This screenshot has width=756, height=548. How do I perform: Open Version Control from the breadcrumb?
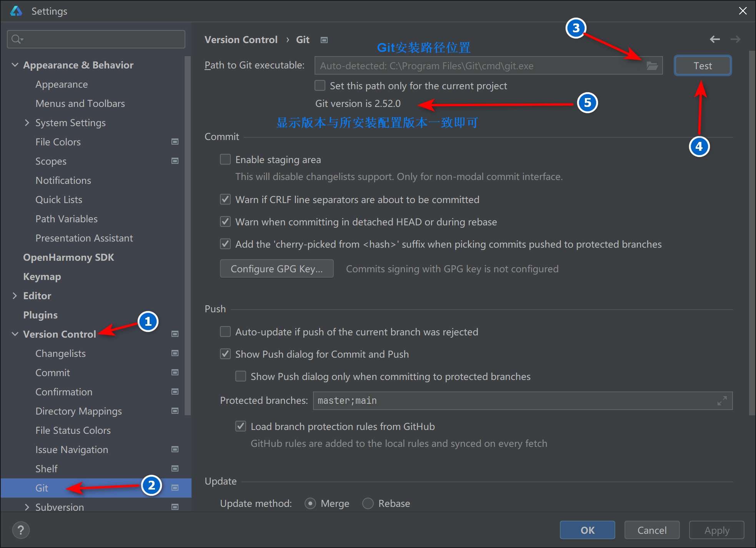click(241, 39)
